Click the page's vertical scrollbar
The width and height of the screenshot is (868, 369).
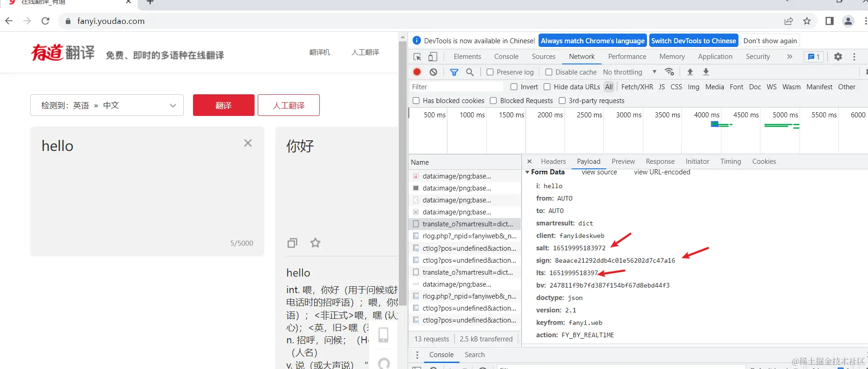pyautogui.click(x=403, y=173)
